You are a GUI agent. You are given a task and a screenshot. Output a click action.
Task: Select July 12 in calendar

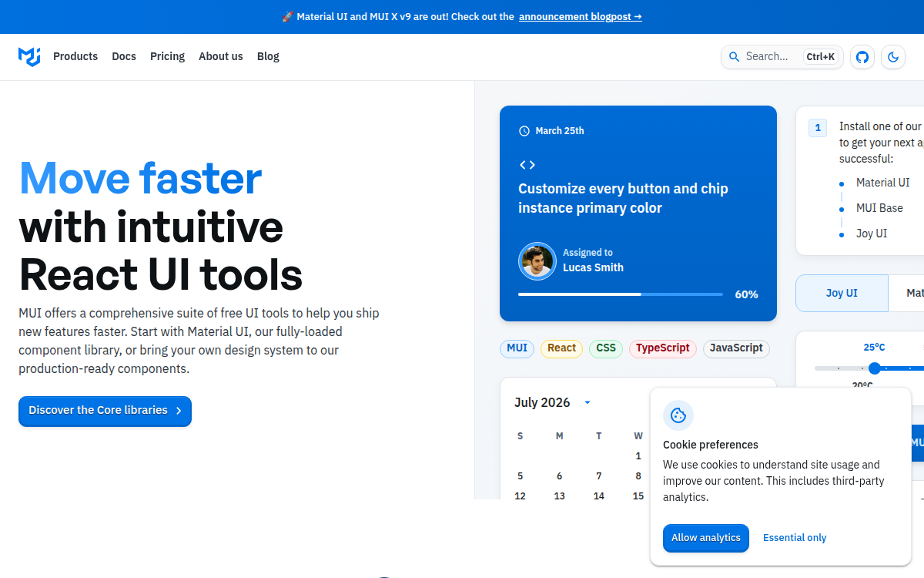coord(521,496)
